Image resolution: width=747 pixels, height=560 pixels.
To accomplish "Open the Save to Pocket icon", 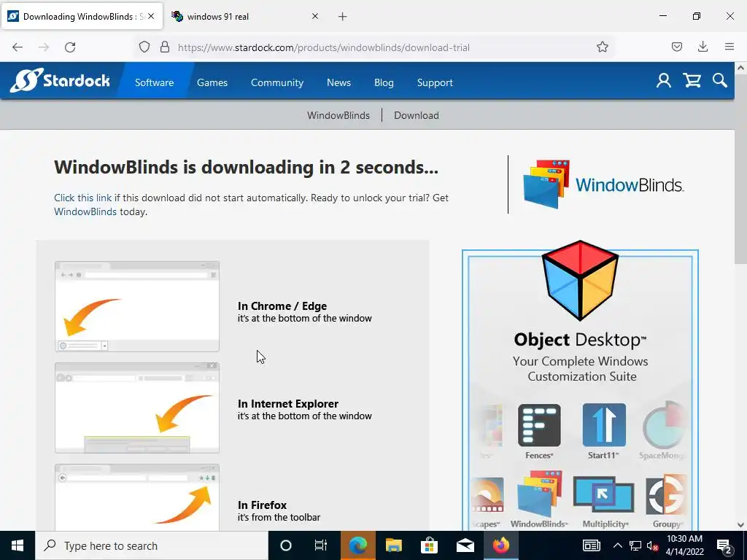I will pos(677,47).
